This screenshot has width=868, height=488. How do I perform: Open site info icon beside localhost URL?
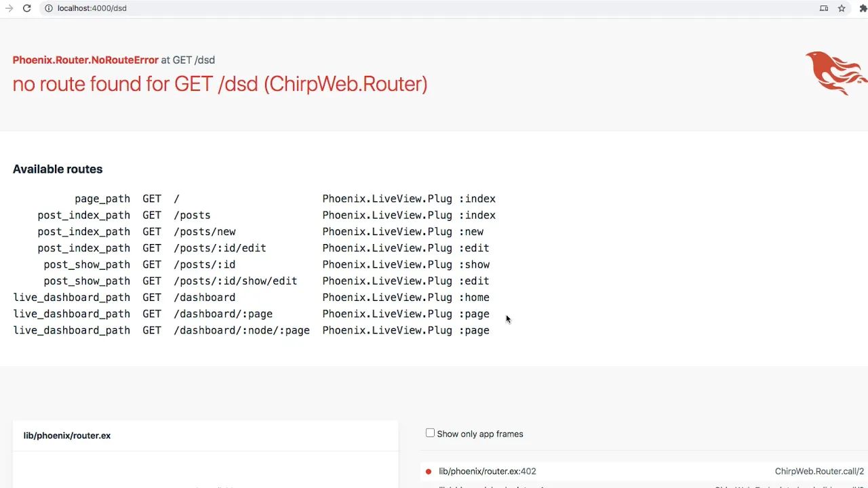coord(48,8)
